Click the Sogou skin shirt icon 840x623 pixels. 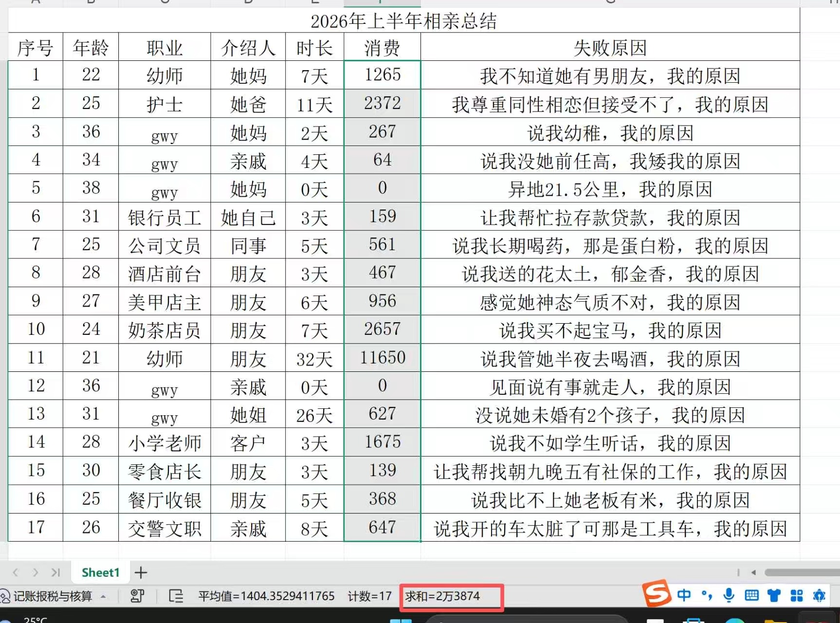[774, 595]
